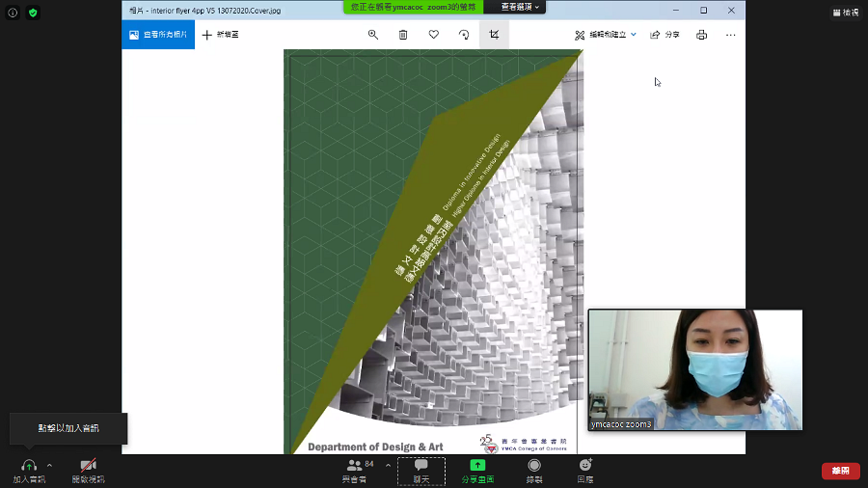
Task: Click the zoom magnifier icon in Photos toolbar
Action: pyautogui.click(x=373, y=35)
